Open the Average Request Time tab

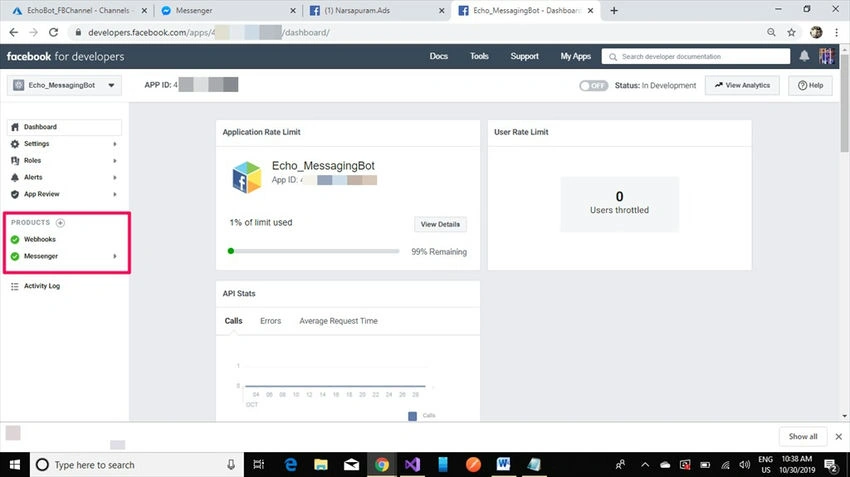pos(338,321)
